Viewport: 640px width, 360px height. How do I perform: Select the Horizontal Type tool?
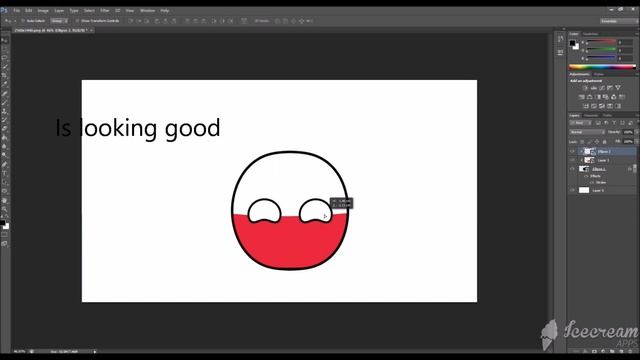[4, 173]
